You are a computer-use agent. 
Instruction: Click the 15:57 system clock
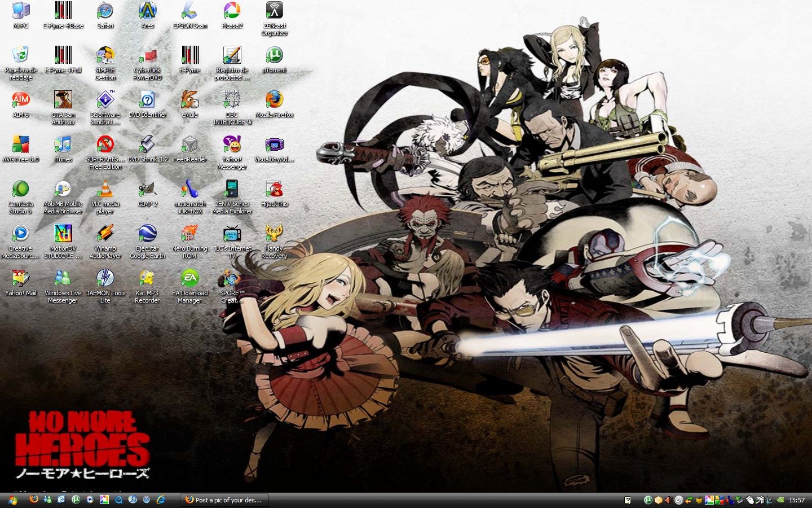[x=797, y=500]
